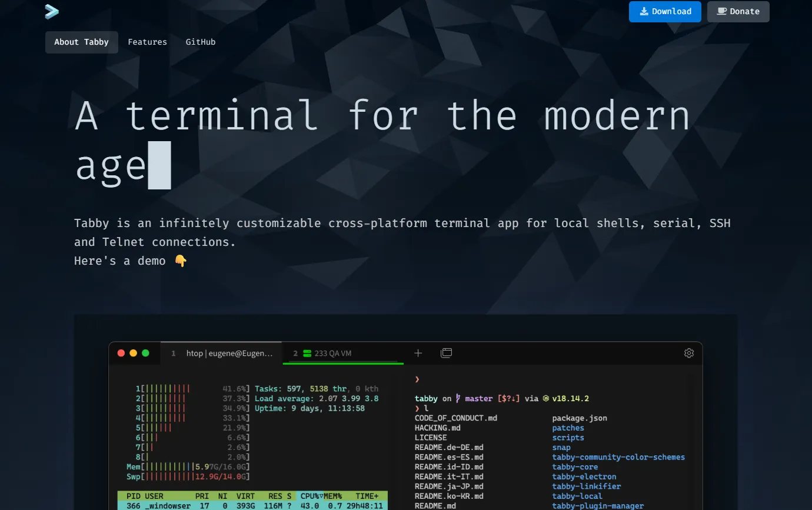Click the "patches" directory name
812x510 pixels.
pyautogui.click(x=568, y=428)
